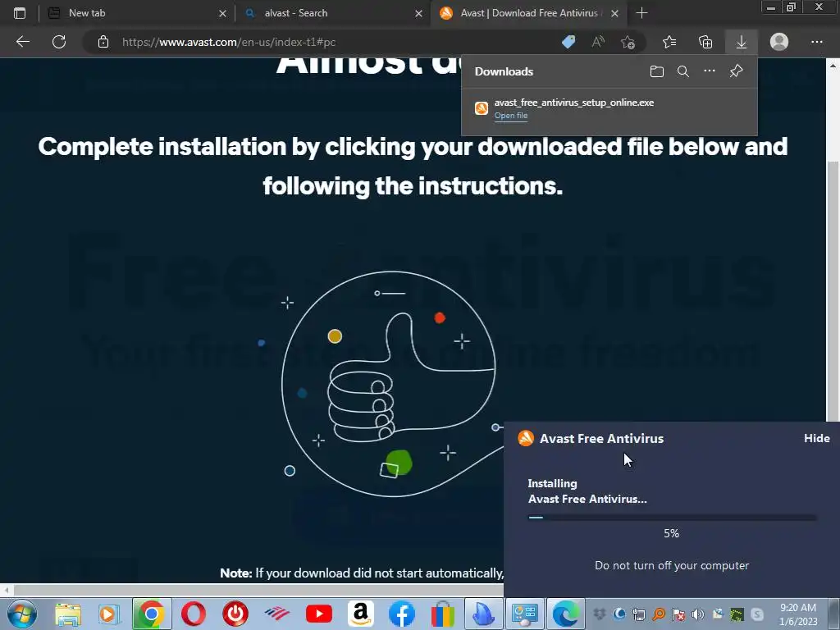Close the Avast download tab
Image resolution: width=840 pixels, height=630 pixels.
615,13
